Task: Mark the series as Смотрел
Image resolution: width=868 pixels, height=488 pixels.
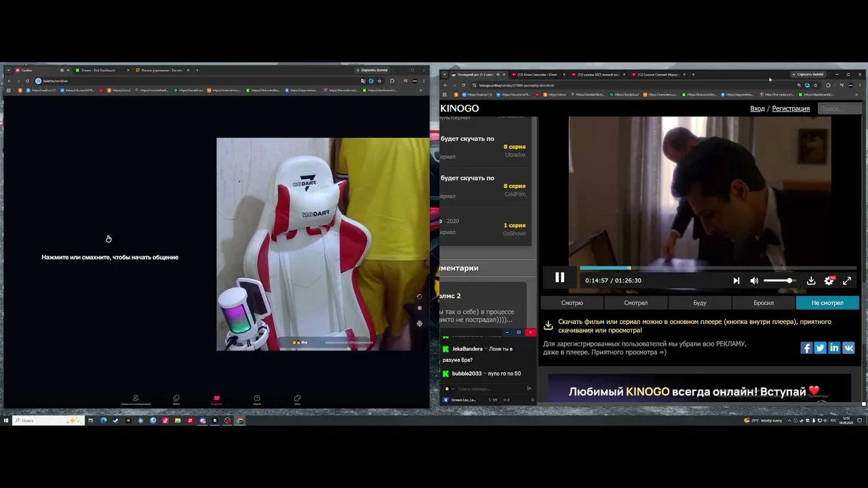Action: click(636, 303)
